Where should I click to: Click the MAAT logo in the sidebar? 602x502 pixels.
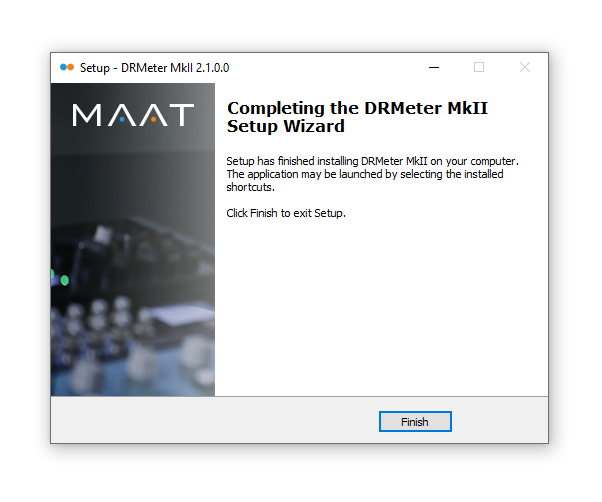(x=133, y=115)
